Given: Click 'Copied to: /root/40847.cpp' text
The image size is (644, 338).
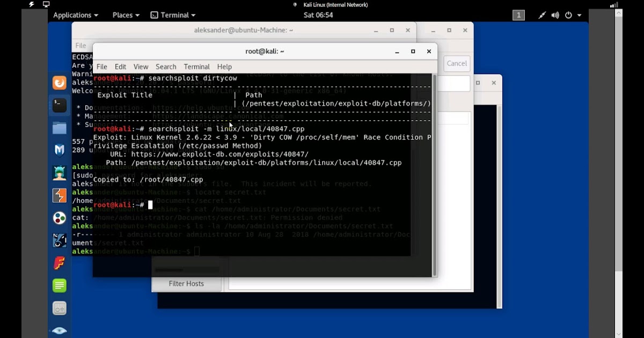Looking at the screenshot, I should pos(148,180).
